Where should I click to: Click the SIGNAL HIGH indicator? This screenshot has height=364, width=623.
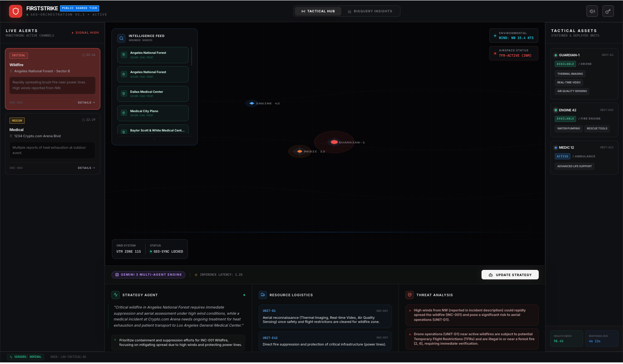tap(86, 32)
